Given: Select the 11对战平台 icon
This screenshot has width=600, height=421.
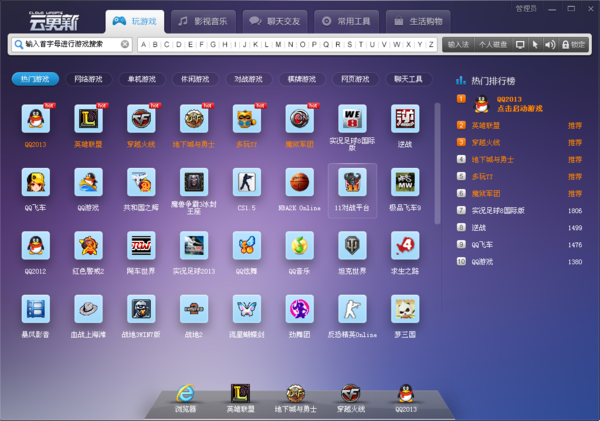Looking at the screenshot, I should click(352, 182).
